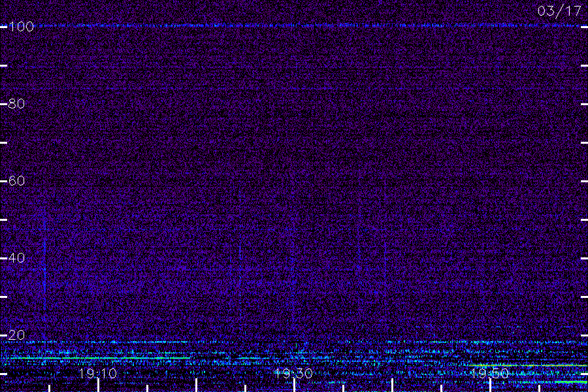Click the 03/17 date label
Viewport: 588px width, 392px height.
559,11
